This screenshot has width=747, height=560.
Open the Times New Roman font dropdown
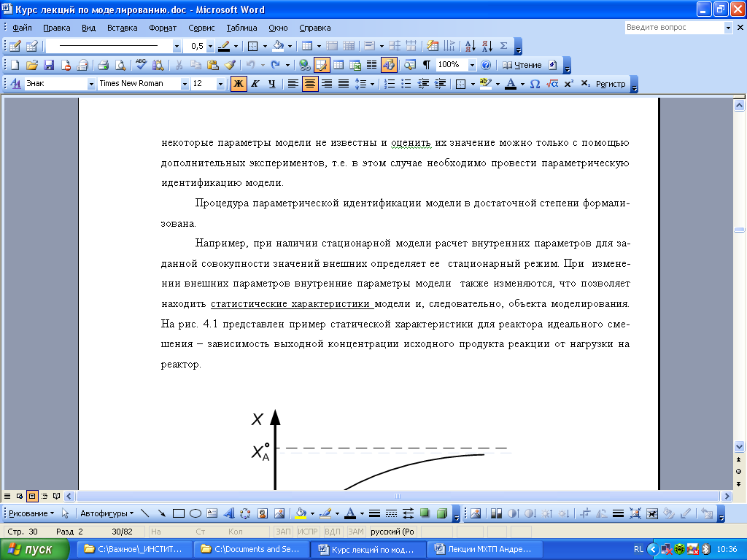pyautogui.click(x=185, y=85)
